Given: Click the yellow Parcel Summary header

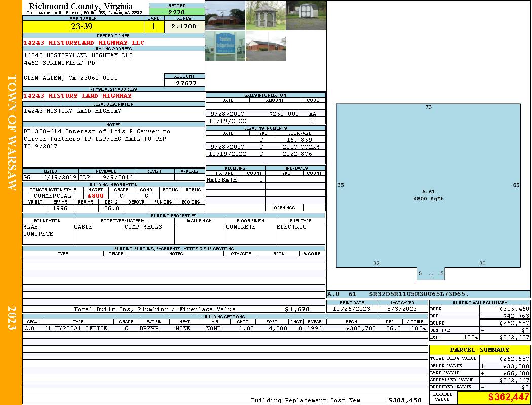Looking at the screenshot, I should click(479, 350).
